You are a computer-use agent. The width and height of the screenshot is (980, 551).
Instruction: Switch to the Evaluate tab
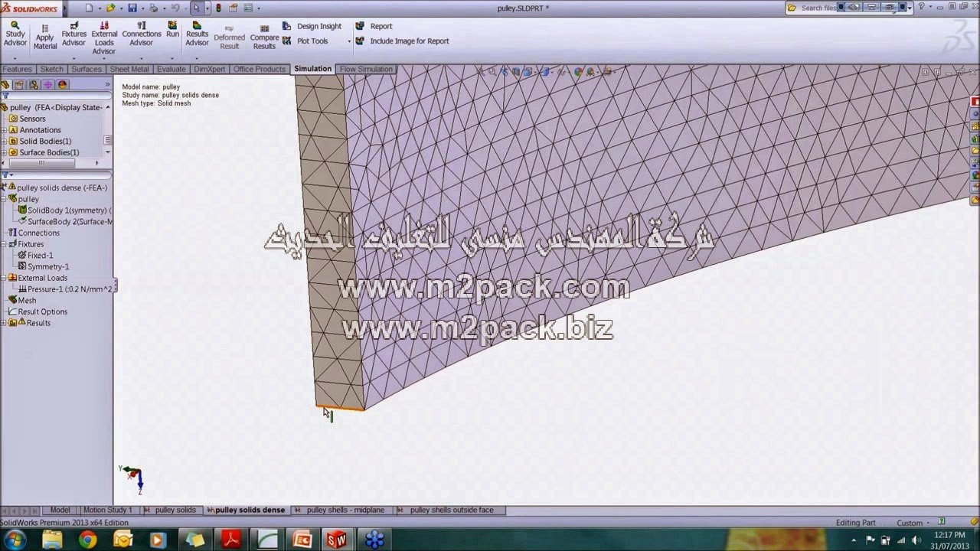pyautogui.click(x=171, y=69)
